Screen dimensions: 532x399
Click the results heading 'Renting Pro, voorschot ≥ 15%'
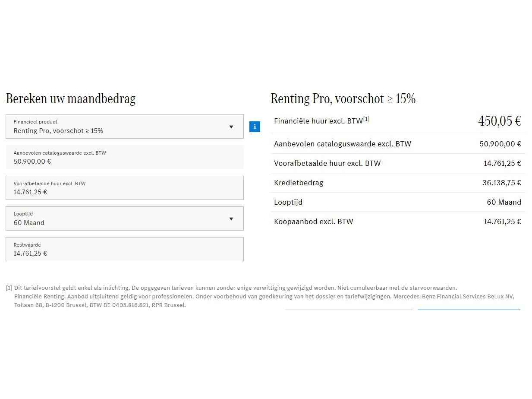(x=343, y=99)
